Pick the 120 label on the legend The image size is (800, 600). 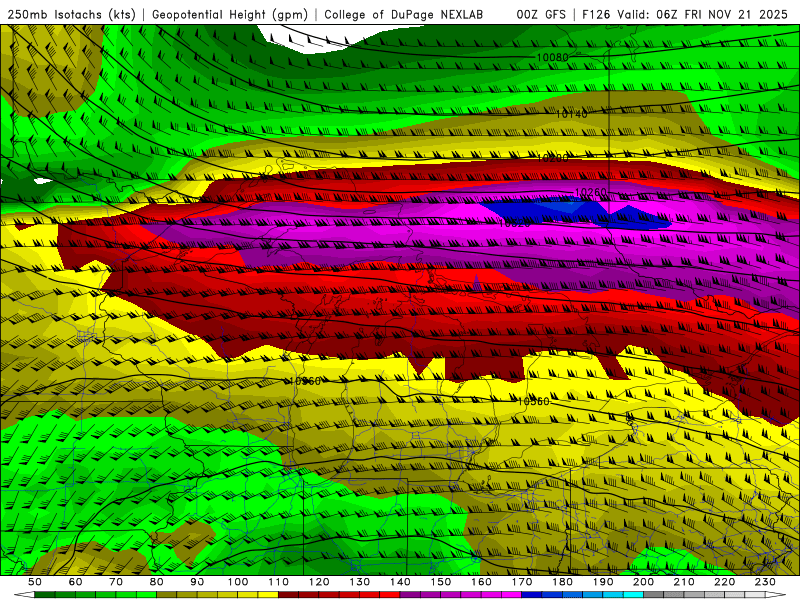[319, 582]
